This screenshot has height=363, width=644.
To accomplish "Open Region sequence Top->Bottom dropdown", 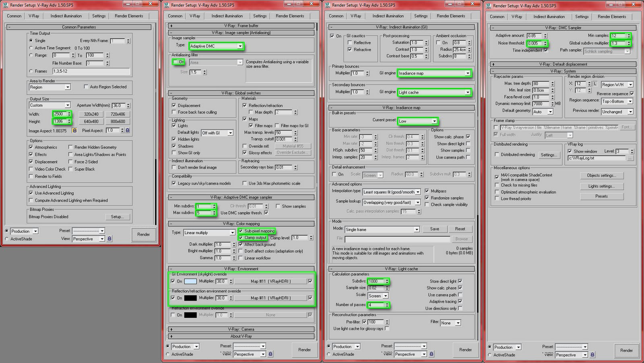I will tap(617, 101).
